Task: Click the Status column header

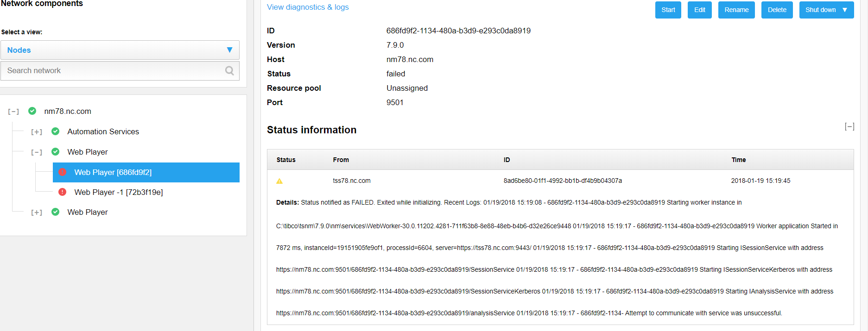Action: coord(286,160)
